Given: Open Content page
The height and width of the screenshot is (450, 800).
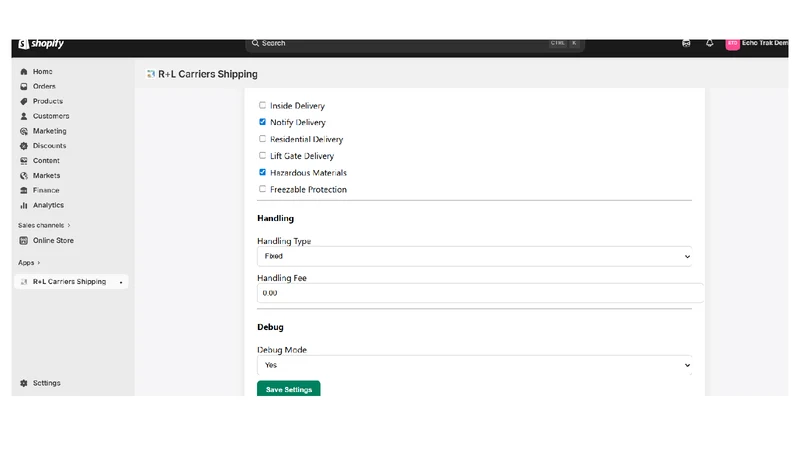Looking at the screenshot, I should tap(46, 161).
